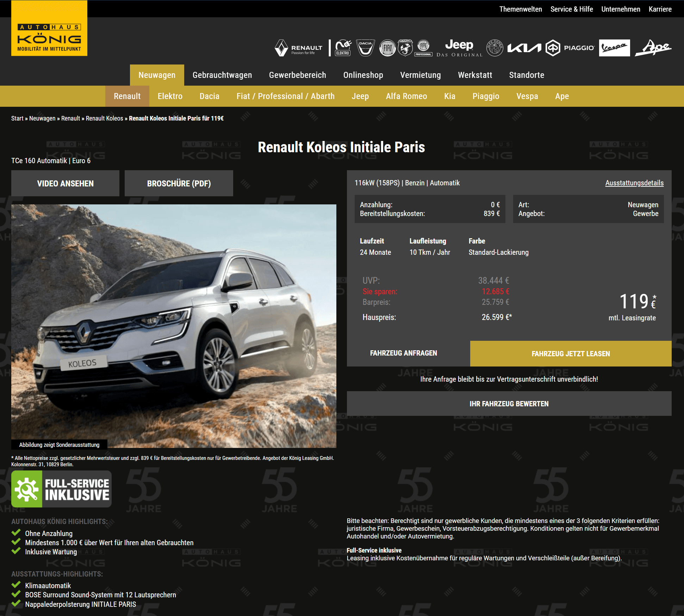The width and height of the screenshot is (684, 616).
Task: Click Neuwagen breadcrumb link
Action: pyautogui.click(x=42, y=118)
